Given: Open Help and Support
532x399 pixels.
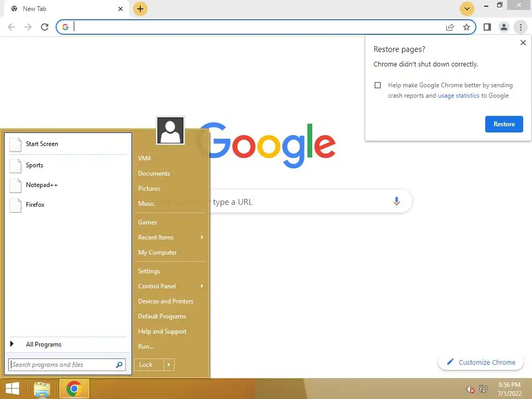Looking at the screenshot, I should click(x=162, y=331).
